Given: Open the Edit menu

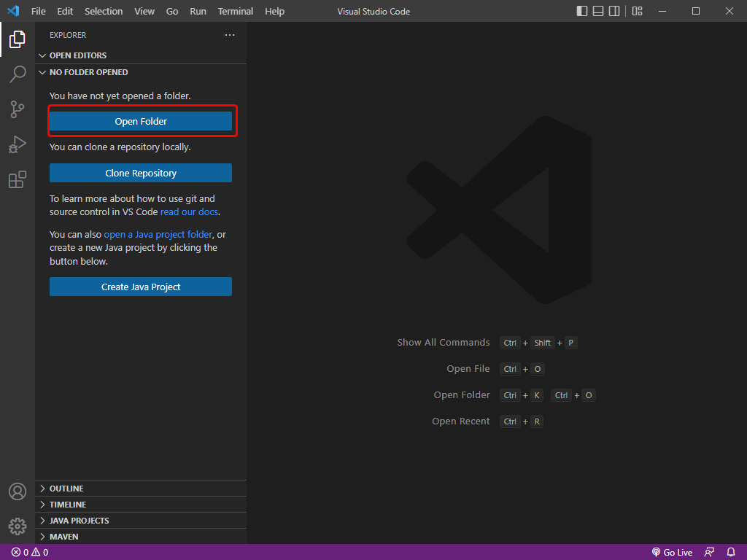Looking at the screenshot, I should click(65, 11).
